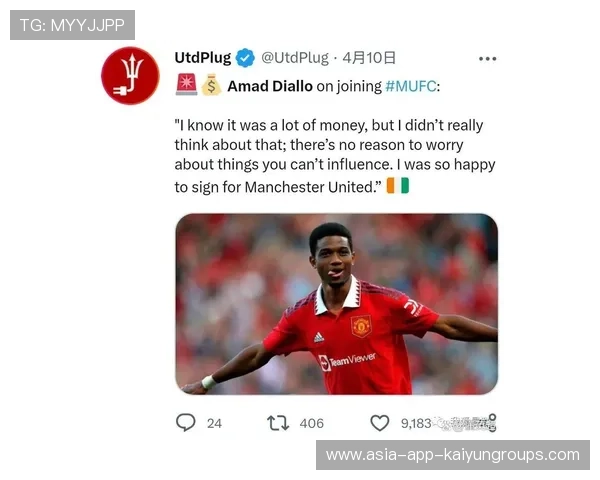This screenshot has height=480, width=600.
Task: Open the three-dot more options menu
Action: pyautogui.click(x=488, y=59)
